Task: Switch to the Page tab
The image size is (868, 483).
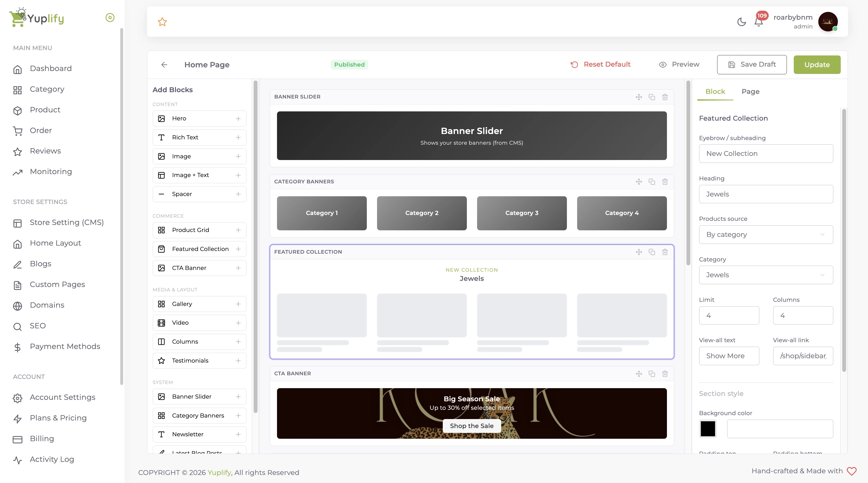Action: 750,91
